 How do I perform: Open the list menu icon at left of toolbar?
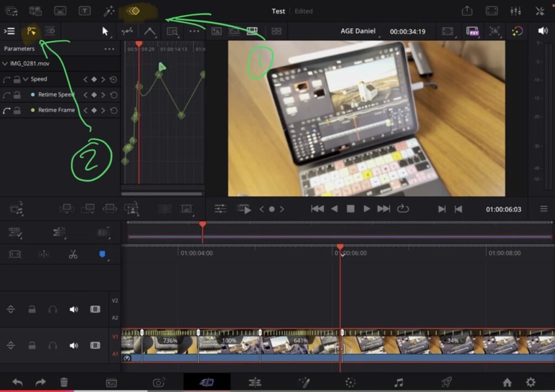[x=9, y=31]
